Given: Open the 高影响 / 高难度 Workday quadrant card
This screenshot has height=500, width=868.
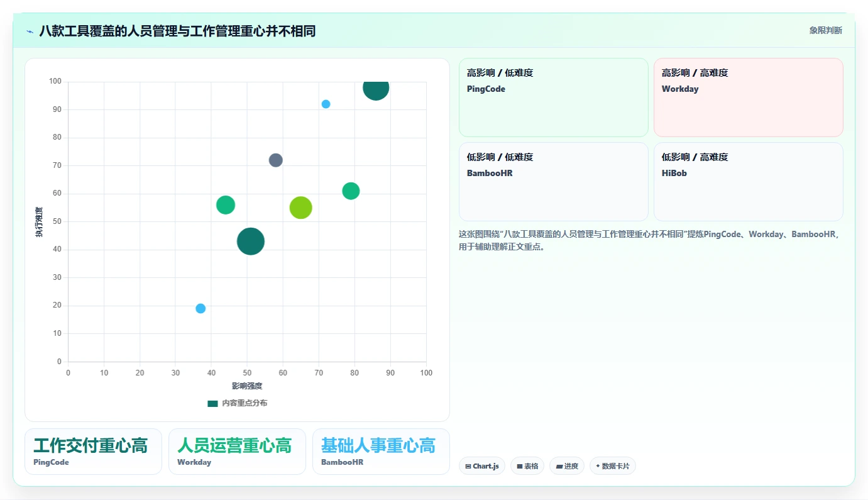Looking at the screenshot, I should coord(749,97).
